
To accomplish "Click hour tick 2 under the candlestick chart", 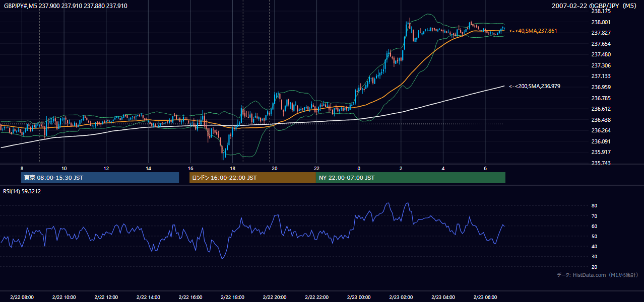I will tap(401, 168).
